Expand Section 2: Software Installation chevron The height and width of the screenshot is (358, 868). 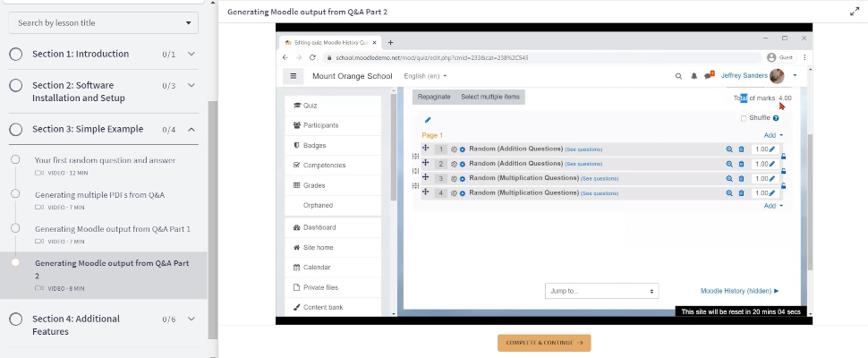pos(191,85)
